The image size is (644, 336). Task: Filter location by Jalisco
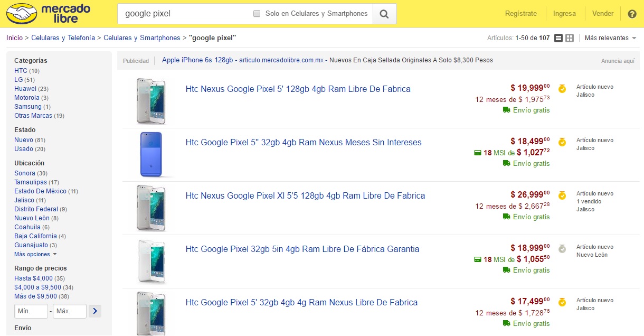point(24,200)
